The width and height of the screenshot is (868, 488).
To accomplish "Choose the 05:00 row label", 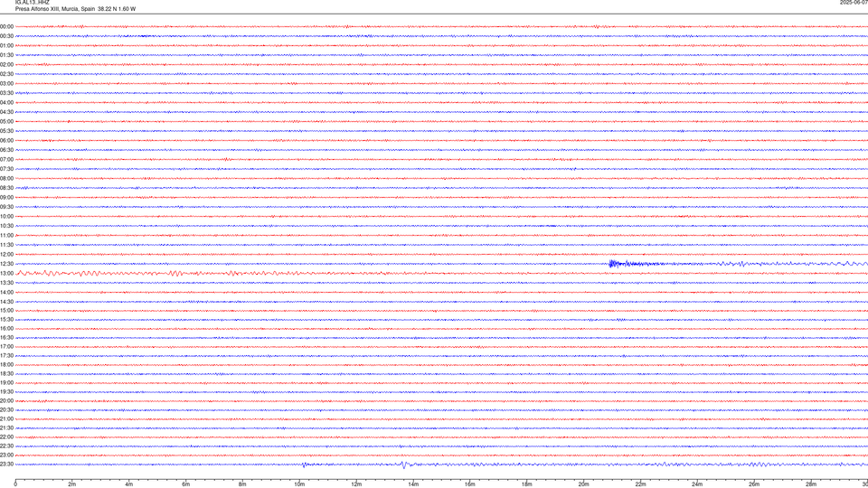I will tap(6, 122).
